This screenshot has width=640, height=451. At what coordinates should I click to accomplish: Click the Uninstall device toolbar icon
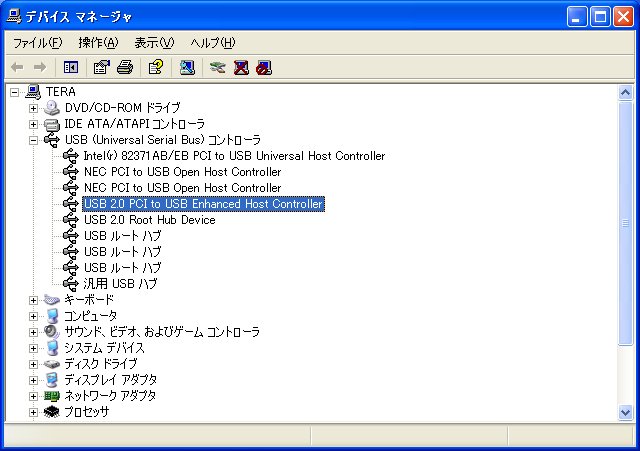click(241, 67)
